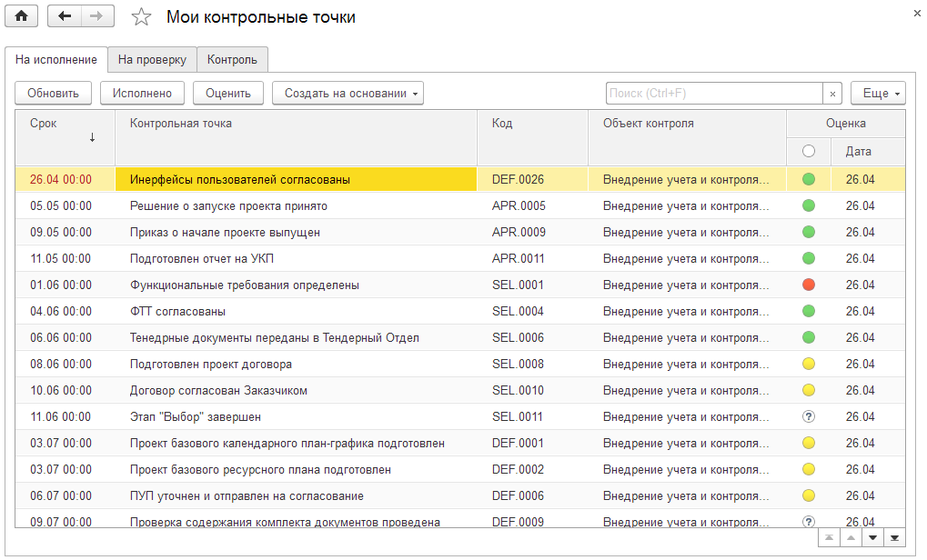Open the Создать на основании dropdown

(x=348, y=93)
